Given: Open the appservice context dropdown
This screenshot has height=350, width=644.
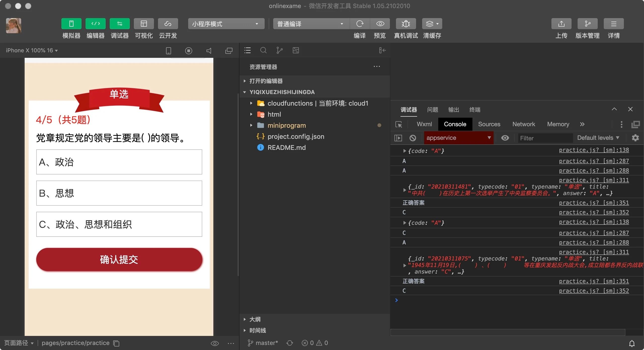Looking at the screenshot, I should [458, 138].
